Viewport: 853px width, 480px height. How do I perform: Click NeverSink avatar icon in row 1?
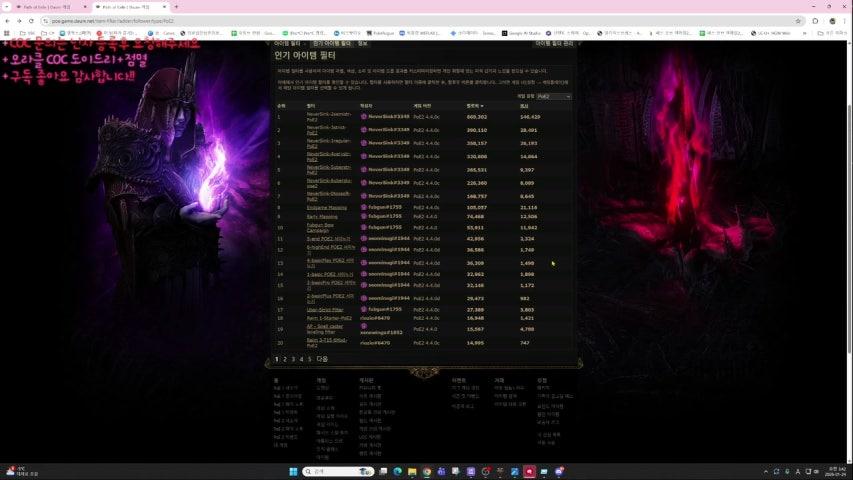(x=364, y=117)
